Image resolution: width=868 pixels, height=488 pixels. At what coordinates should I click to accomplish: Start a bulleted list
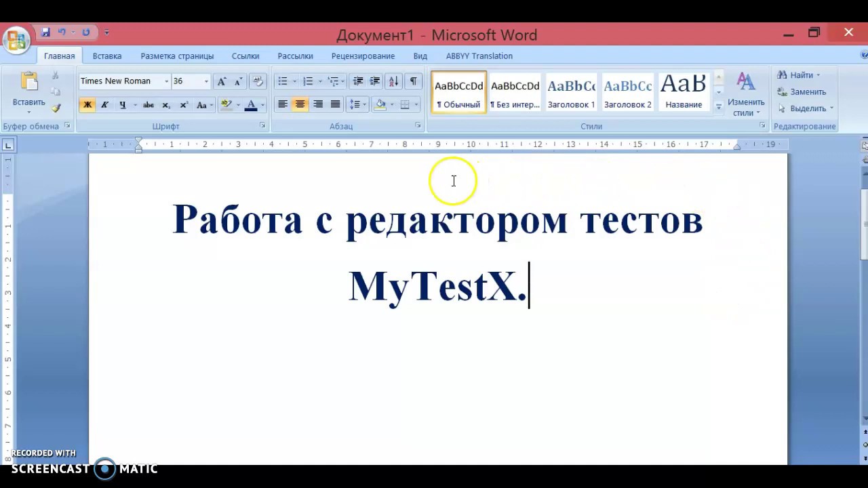tap(283, 81)
